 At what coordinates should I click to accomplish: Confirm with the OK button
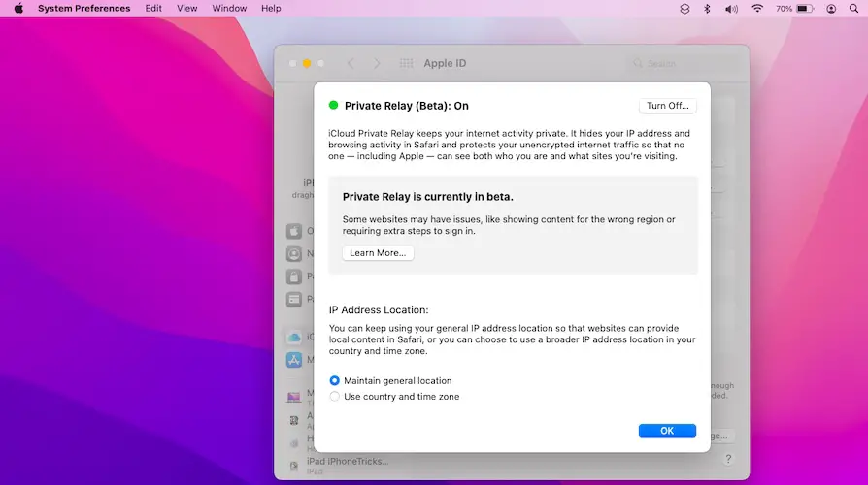tap(667, 431)
